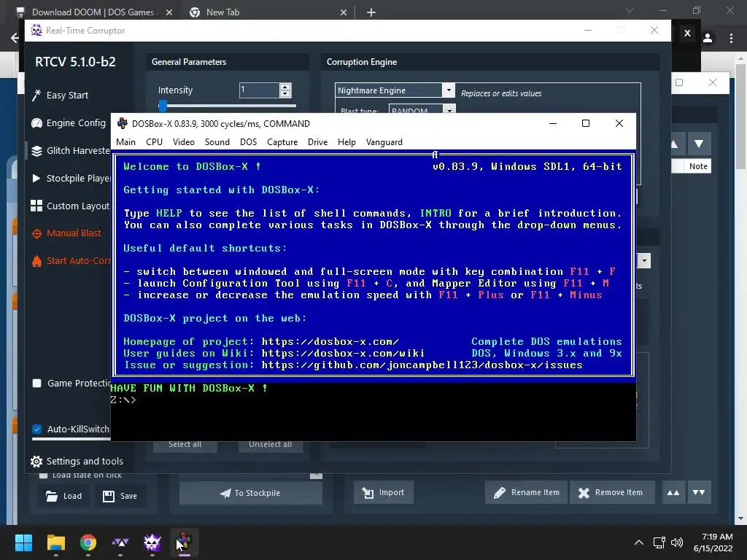747x560 pixels.
Task: Open DOSBox-X Capture menu
Action: 282,142
